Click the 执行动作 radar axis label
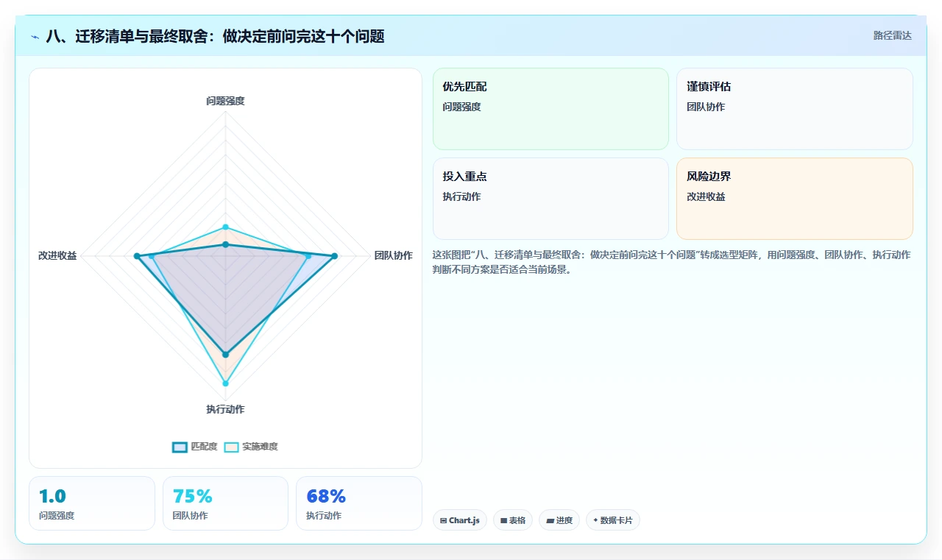This screenshot has width=942, height=560. coord(225,409)
